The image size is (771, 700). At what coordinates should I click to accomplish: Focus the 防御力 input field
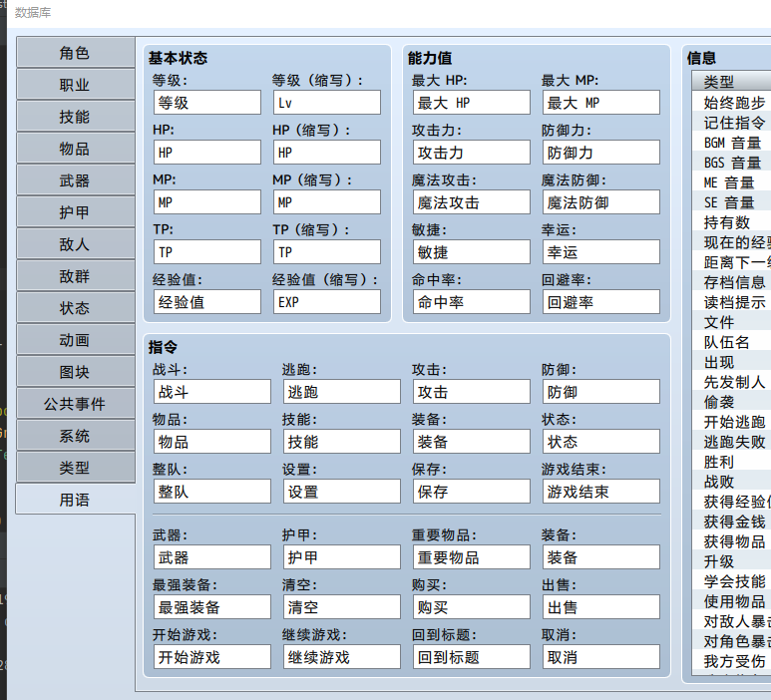click(x=601, y=153)
